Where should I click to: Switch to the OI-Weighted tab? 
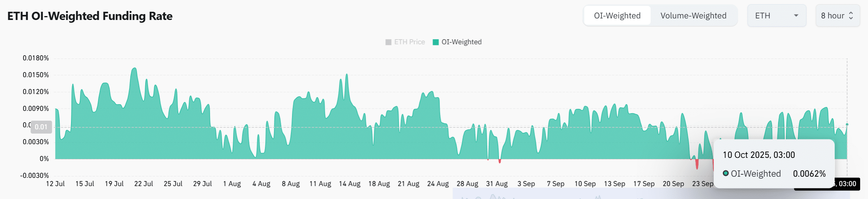tap(617, 16)
